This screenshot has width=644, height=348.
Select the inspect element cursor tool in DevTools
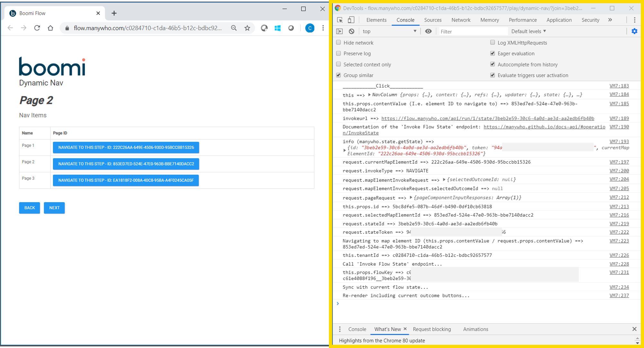(x=339, y=20)
